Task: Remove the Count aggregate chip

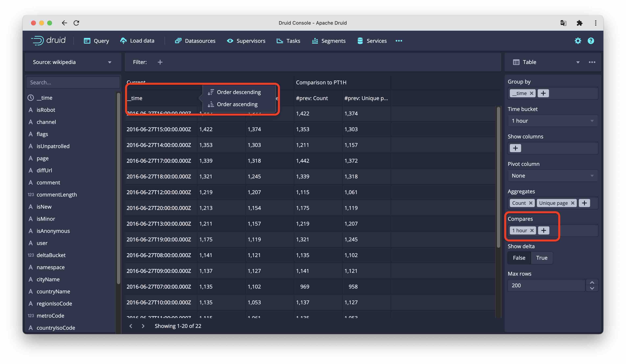Action: [530, 203]
